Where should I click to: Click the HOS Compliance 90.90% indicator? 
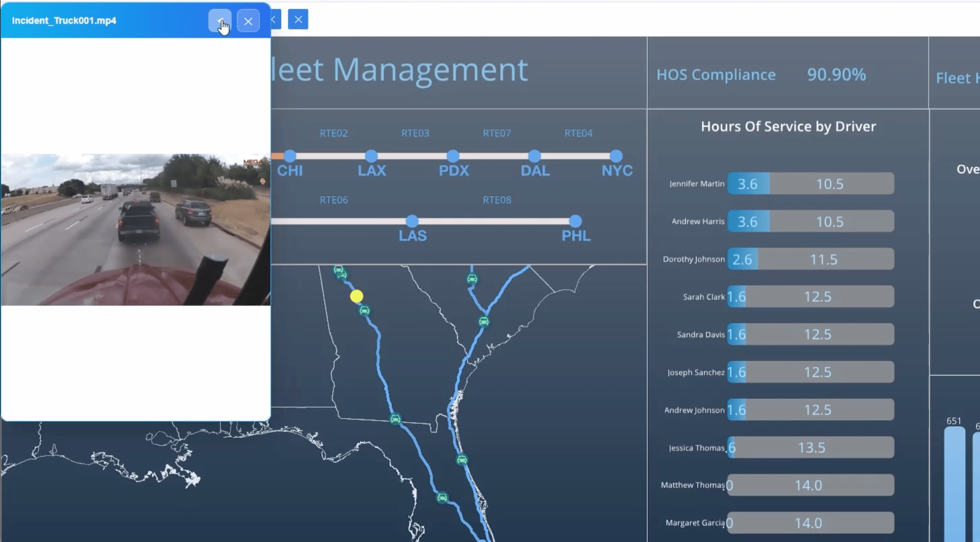pyautogui.click(x=836, y=75)
